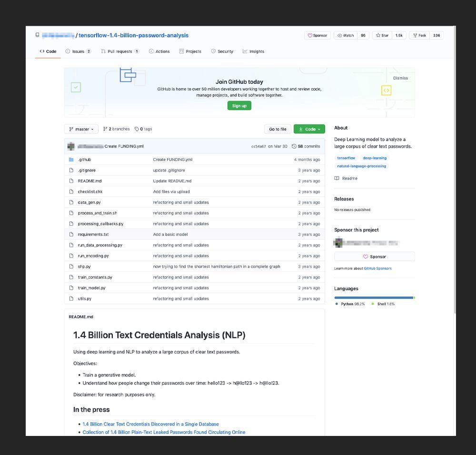The width and height of the screenshot is (476, 455).
Task: Open the tensorflow-1.4-billion-password-analysis repo link
Action: pyautogui.click(x=134, y=35)
